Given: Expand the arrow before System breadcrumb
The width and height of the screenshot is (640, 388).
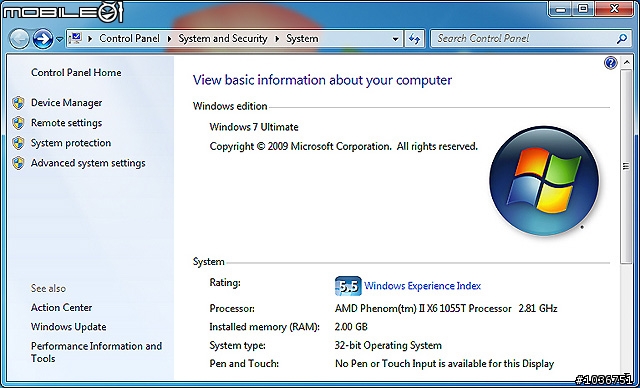Looking at the screenshot, I should (277, 39).
